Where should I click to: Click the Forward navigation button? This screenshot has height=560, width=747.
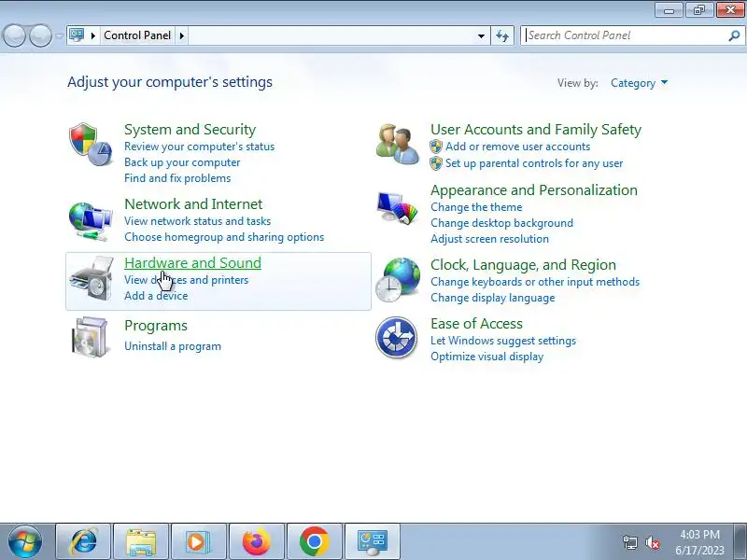pyautogui.click(x=40, y=35)
